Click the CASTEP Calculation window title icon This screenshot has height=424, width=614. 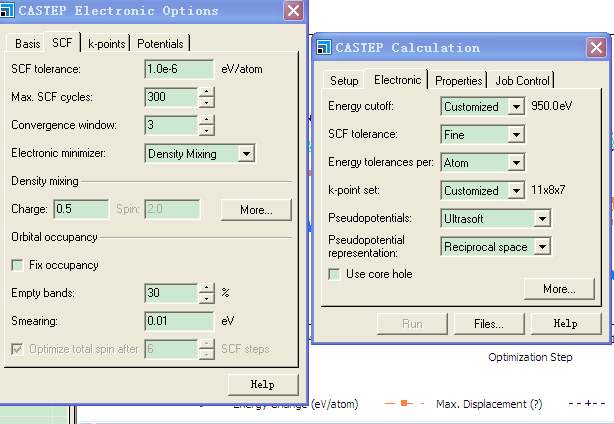[x=323, y=47]
